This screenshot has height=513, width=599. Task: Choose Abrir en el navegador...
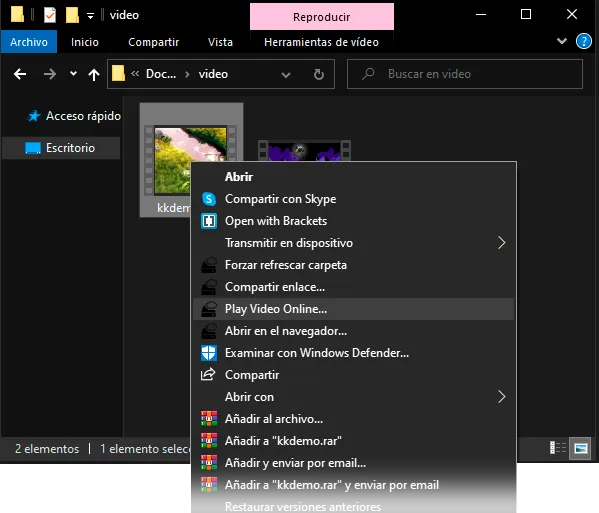353,331
